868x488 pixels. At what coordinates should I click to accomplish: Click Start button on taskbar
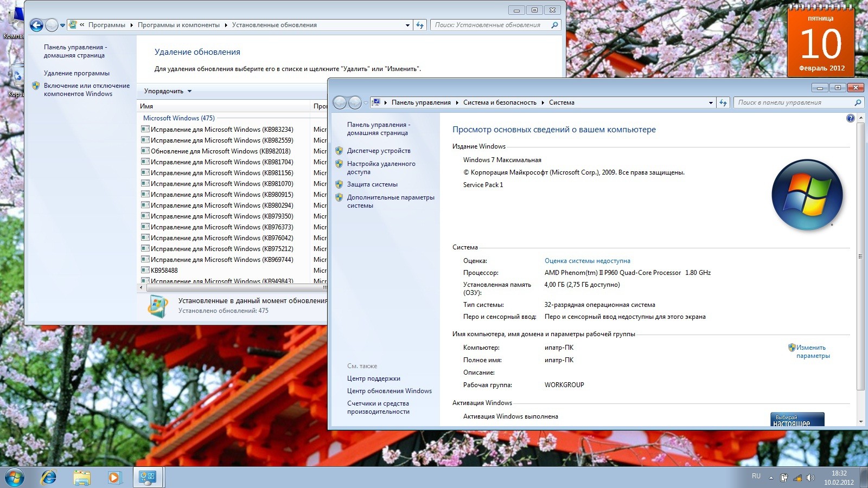tap(14, 478)
